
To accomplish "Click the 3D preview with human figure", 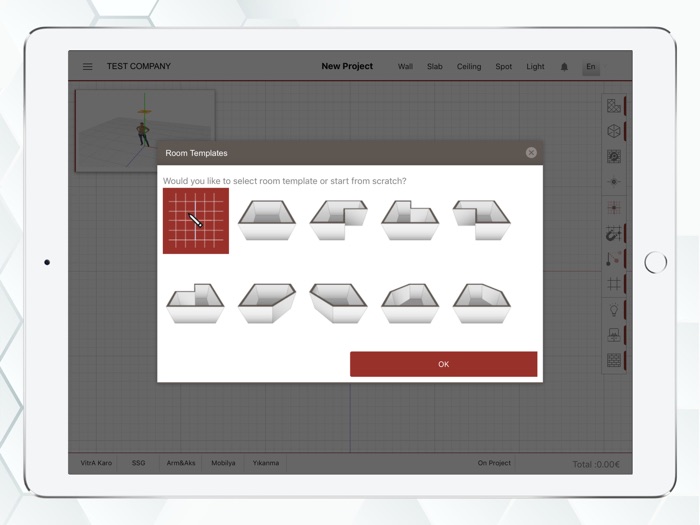I will [145, 130].
